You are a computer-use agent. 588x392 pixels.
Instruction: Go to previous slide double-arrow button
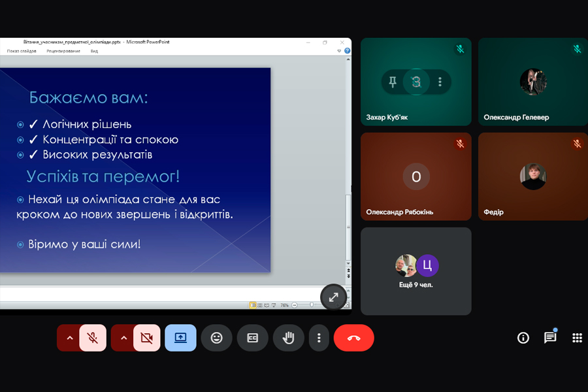348,270
